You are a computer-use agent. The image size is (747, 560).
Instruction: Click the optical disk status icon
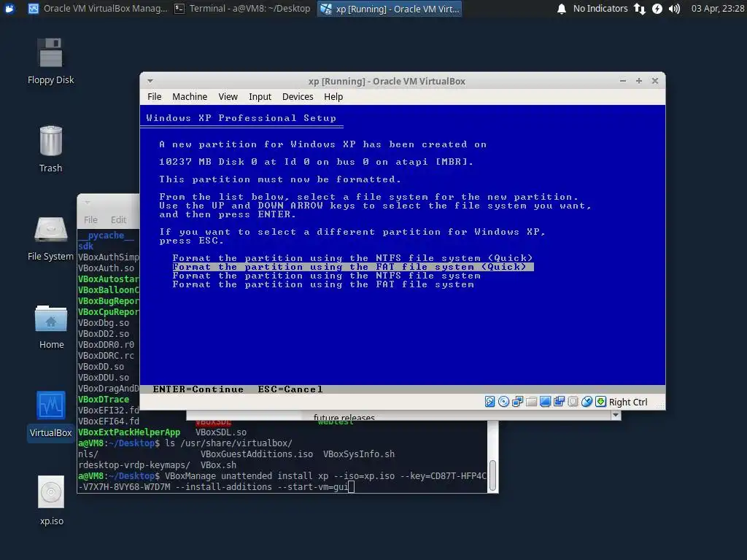503,402
